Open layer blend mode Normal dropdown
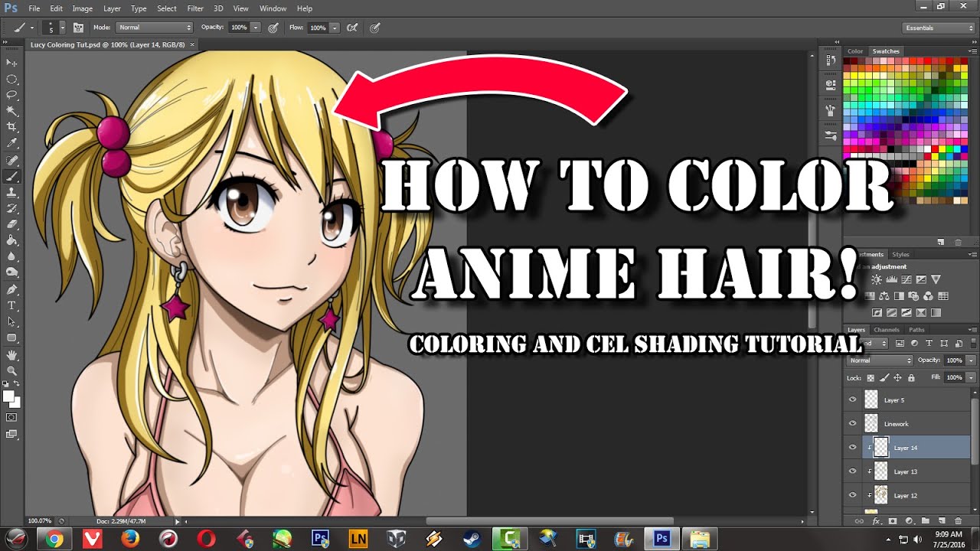The width and height of the screenshot is (980, 551). pos(880,360)
